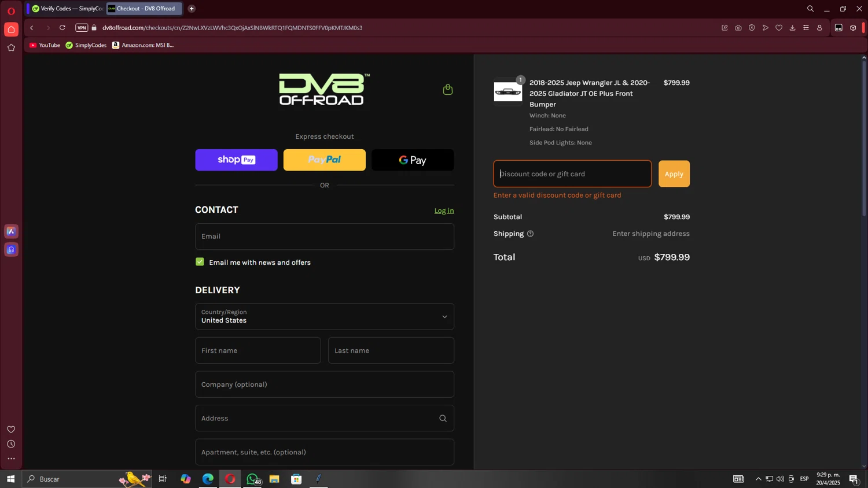The width and height of the screenshot is (868, 488).
Task: Expand the Country/Region dropdown
Action: coord(325,317)
